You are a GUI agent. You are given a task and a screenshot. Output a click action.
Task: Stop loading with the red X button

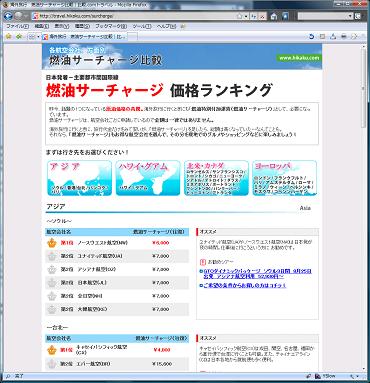click(x=263, y=16)
